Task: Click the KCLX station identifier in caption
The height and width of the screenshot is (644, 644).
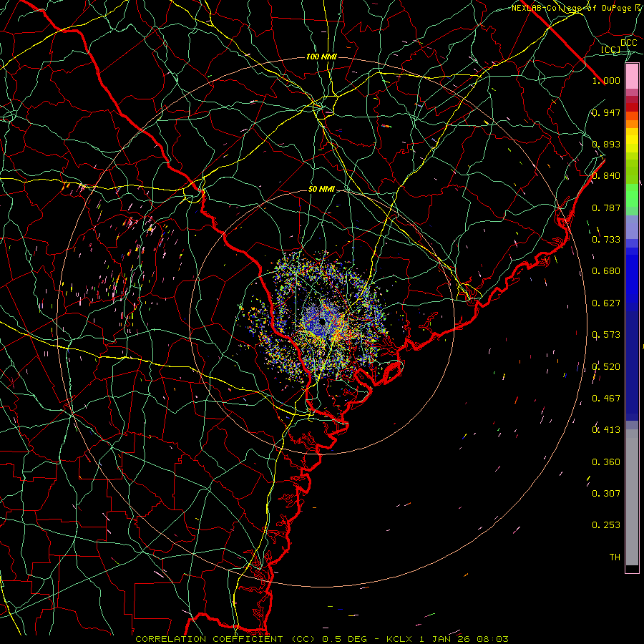Action: (399, 639)
